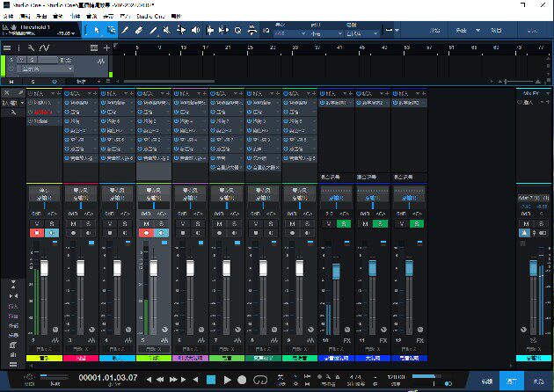Open the Threshold value dropdown arrow
This screenshot has height=392, width=554.
point(73,33)
